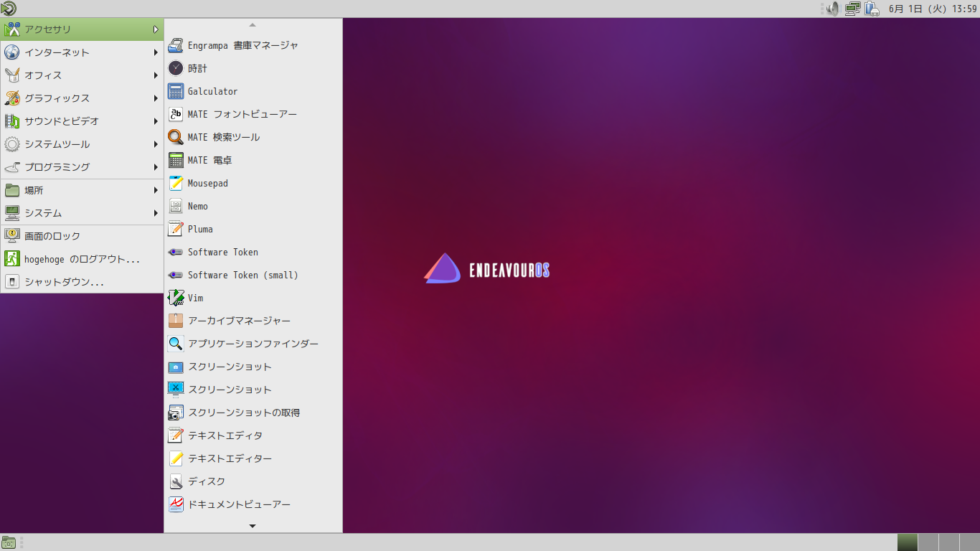Open テキストエディター pencil icon
Image resolution: width=980 pixels, height=551 pixels.
coord(176,458)
